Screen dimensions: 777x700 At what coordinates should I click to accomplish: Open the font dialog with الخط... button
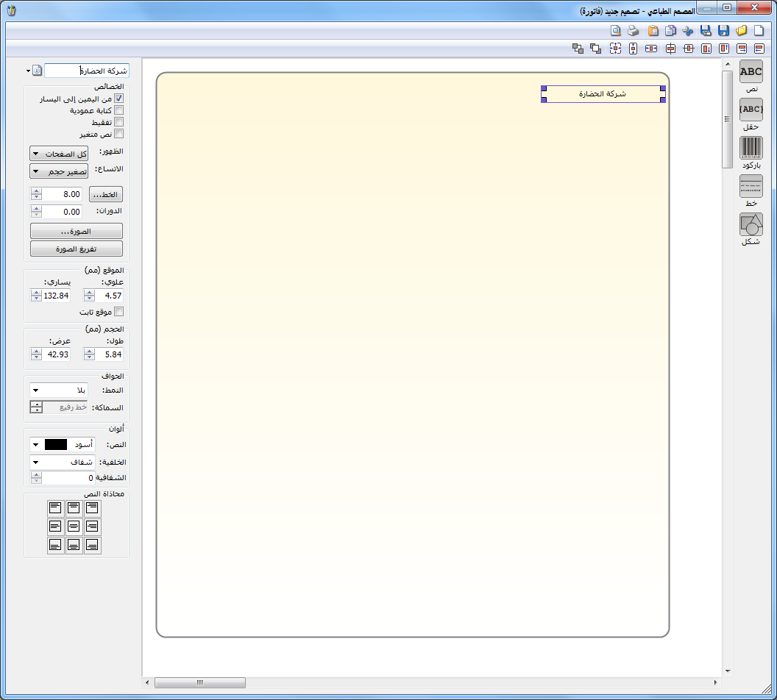106,194
